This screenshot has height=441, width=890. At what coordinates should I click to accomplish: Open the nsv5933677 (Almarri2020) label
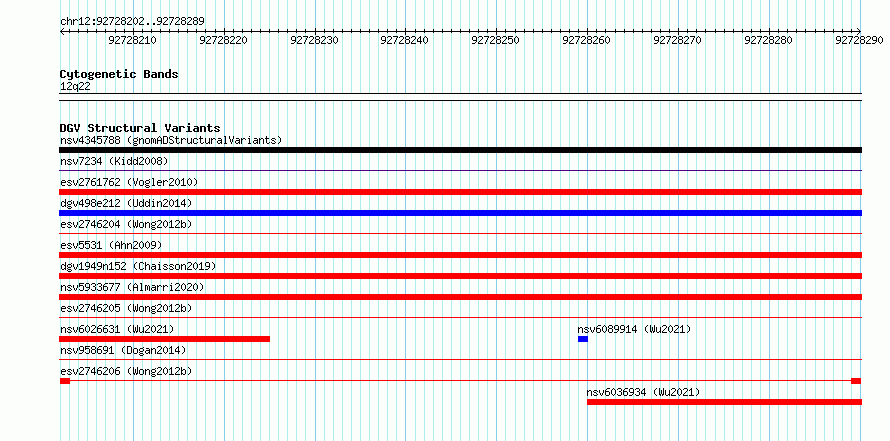132,287
